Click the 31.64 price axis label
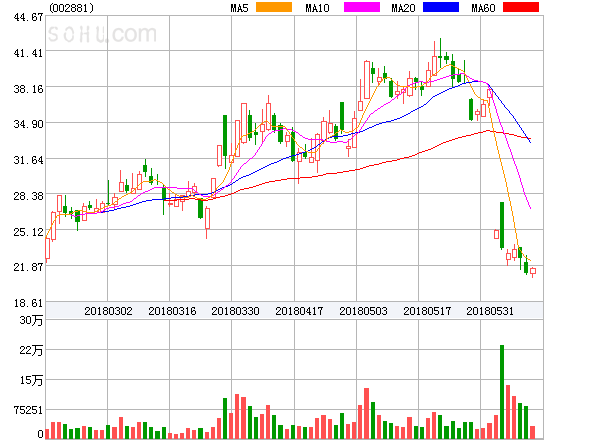Screen dimensions: 600x440 (x=28, y=160)
